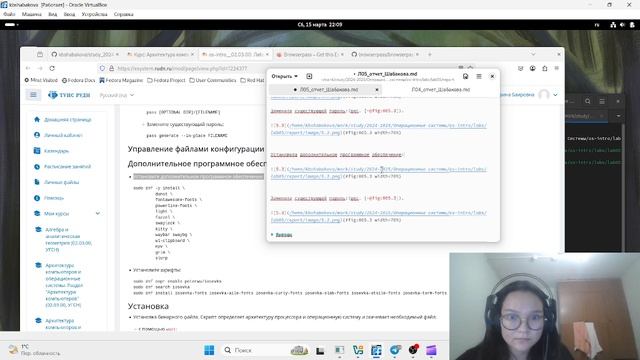Screen dimensions: 640x360
Task: Click the padlock icon in address bar
Action: tap(111, 69)
